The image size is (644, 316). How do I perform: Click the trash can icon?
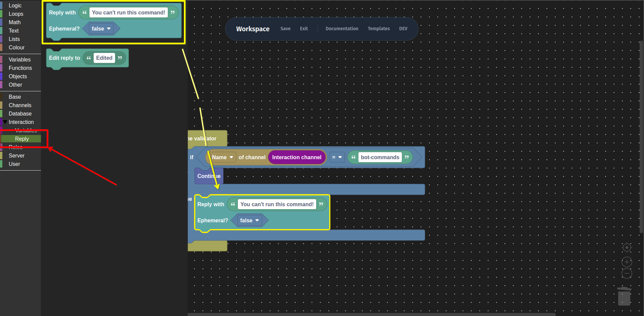coord(624,296)
